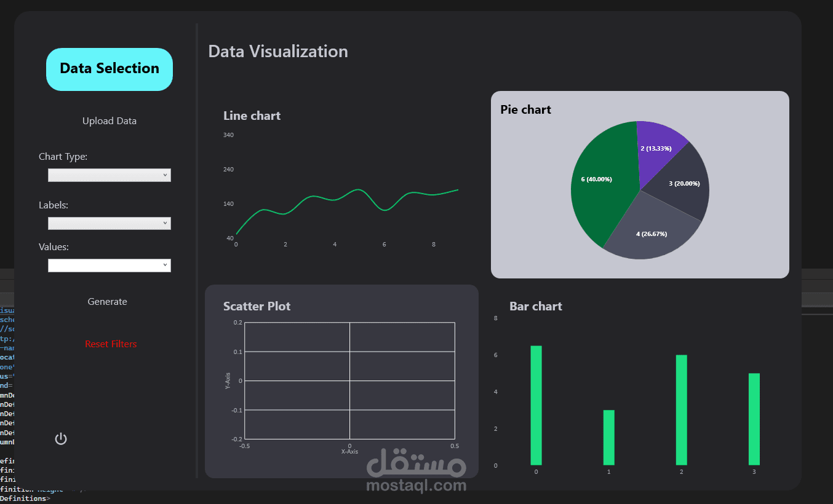833x504 pixels.
Task: Select the bar labeled 3 in Bar chart
Action: point(754,419)
